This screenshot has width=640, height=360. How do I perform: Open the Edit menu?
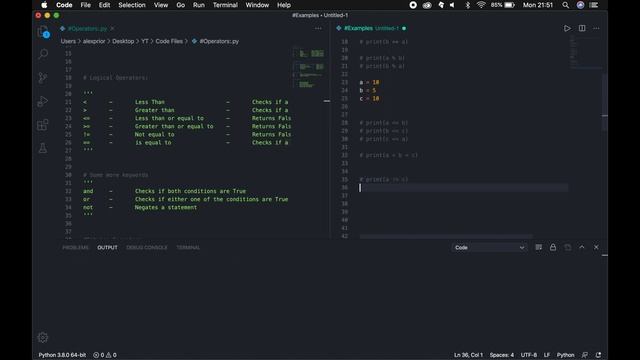[x=104, y=5]
